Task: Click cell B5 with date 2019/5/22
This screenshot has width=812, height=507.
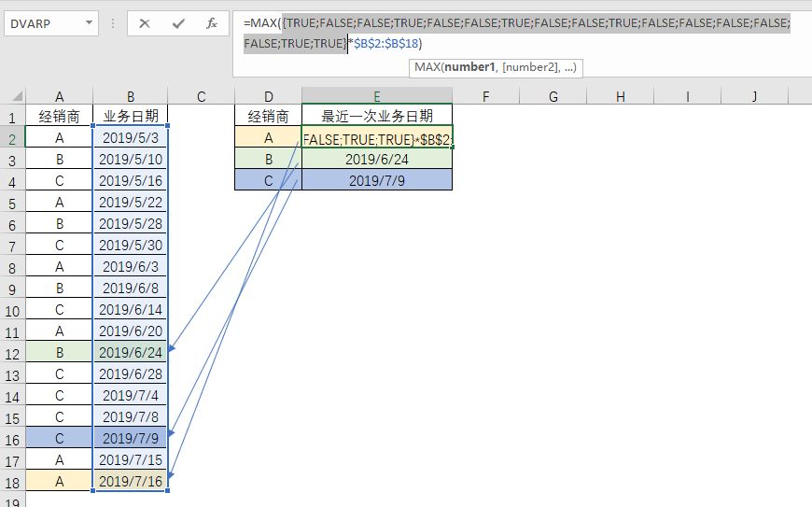Action: point(131,202)
